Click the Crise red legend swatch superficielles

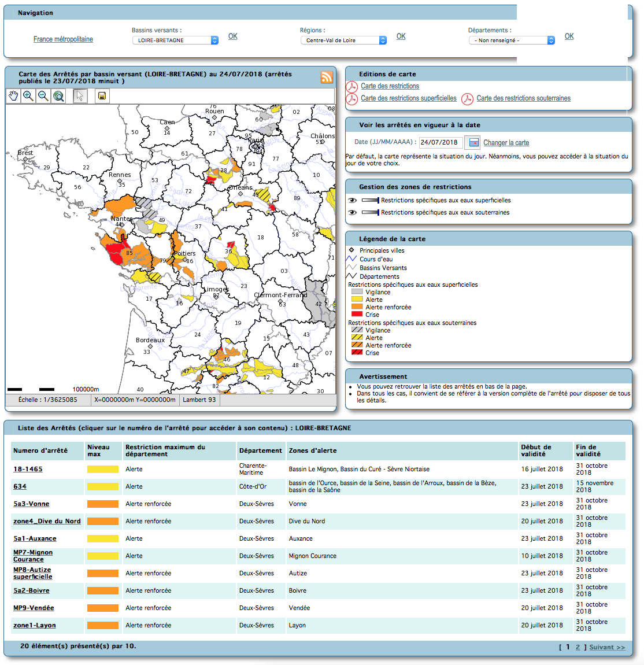[x=357, y=314]
